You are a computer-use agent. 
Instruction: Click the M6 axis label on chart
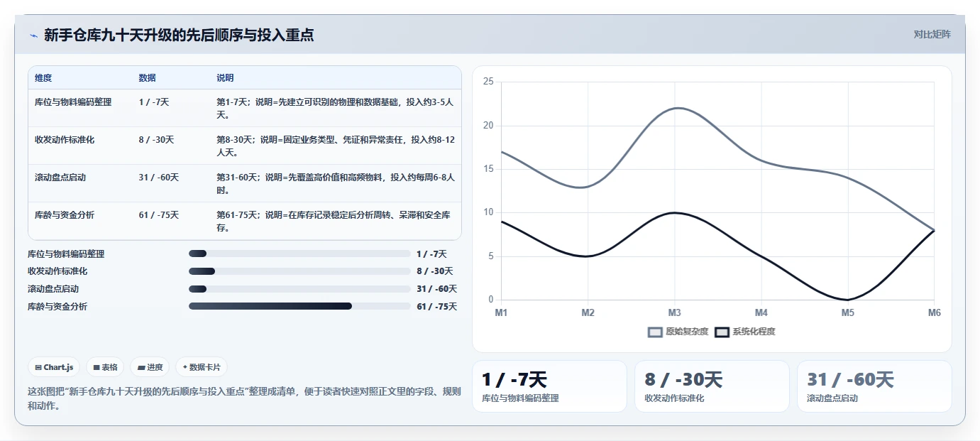pyautogui.click(x=934, y=312)
